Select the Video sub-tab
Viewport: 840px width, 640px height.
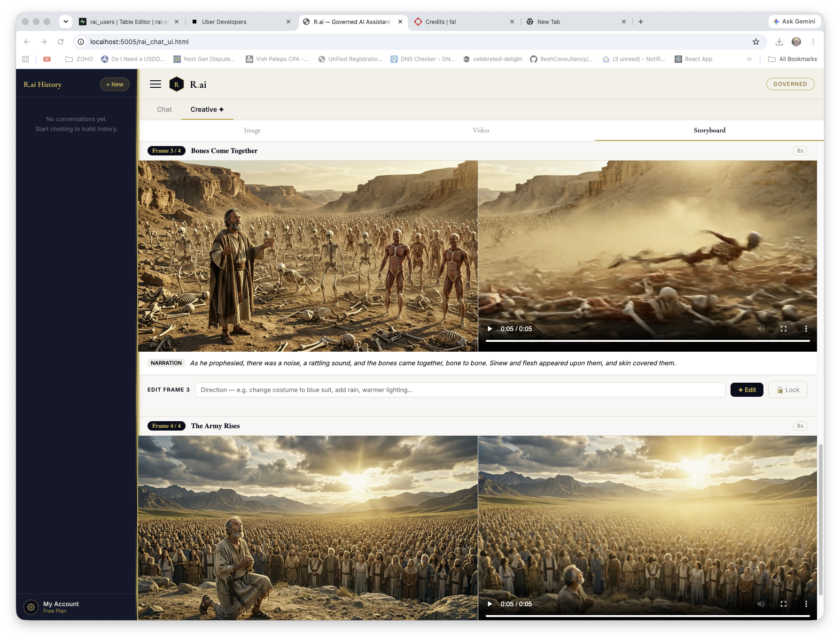tap(481, 130)
